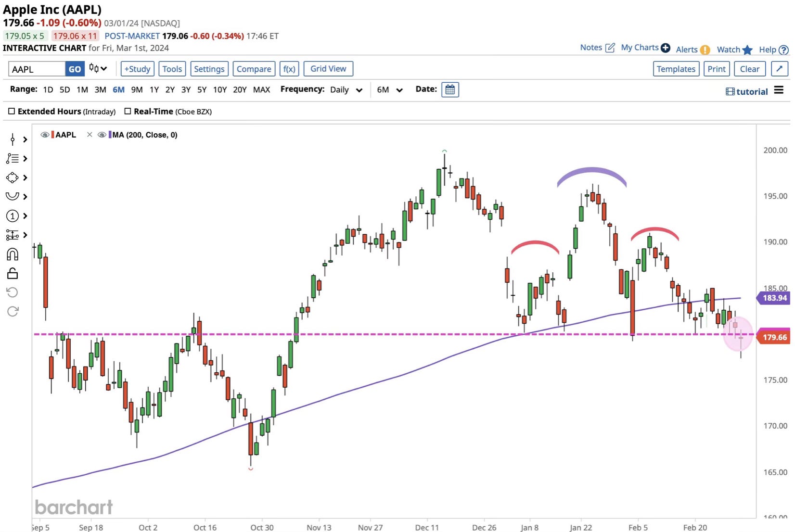Click the +Study button
The image size is (795, 532).
tap(138, 69)
